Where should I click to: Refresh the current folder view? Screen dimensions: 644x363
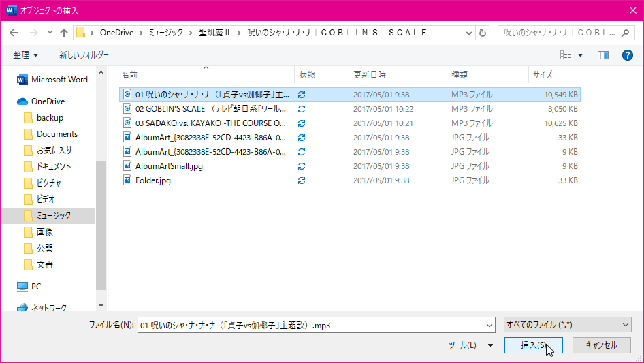pos(483,33)
